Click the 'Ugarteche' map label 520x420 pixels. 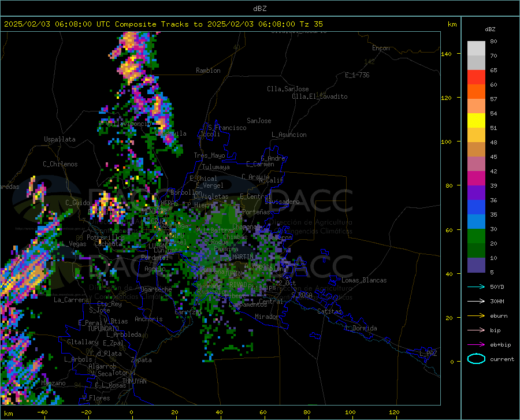[156, 289]
